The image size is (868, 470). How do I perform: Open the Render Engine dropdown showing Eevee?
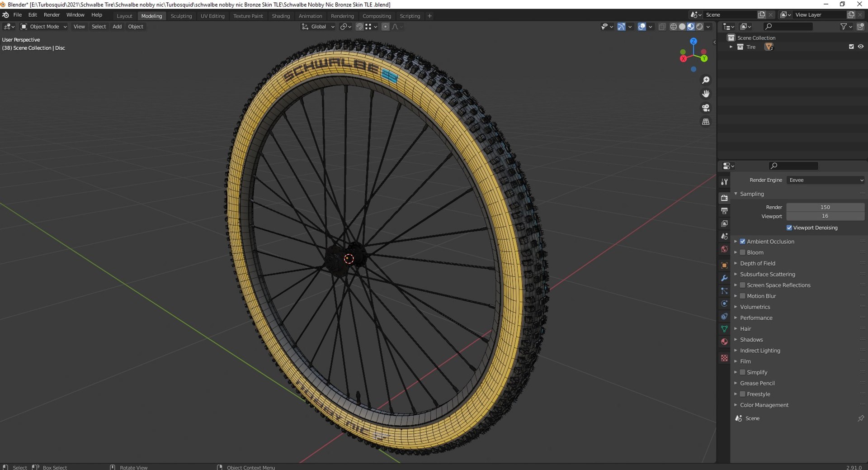[826, 180]
